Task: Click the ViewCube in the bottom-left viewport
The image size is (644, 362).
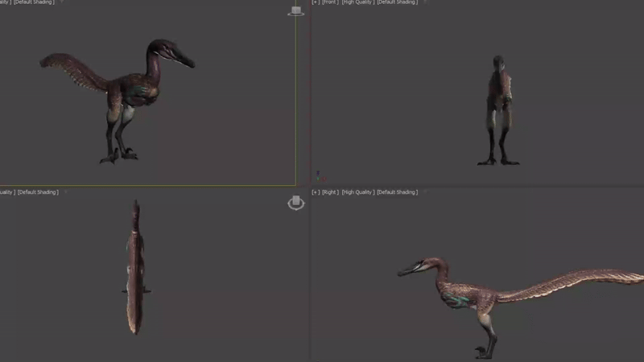Action: [296, 203]
